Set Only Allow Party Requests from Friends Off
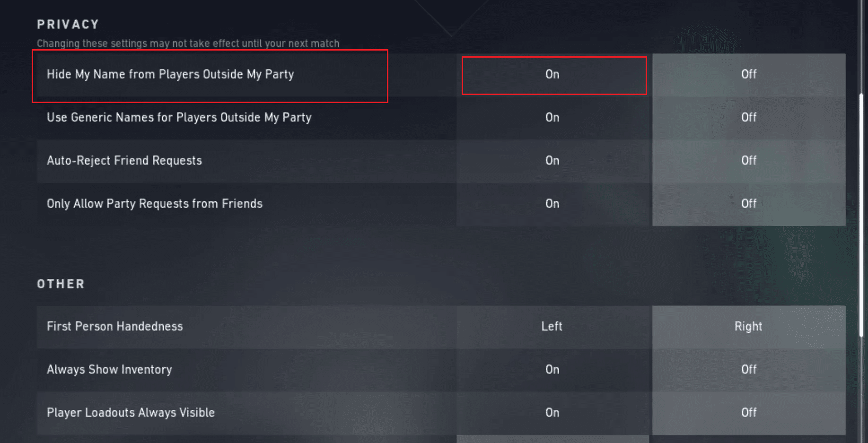868x443 pixels. (748, 204)
